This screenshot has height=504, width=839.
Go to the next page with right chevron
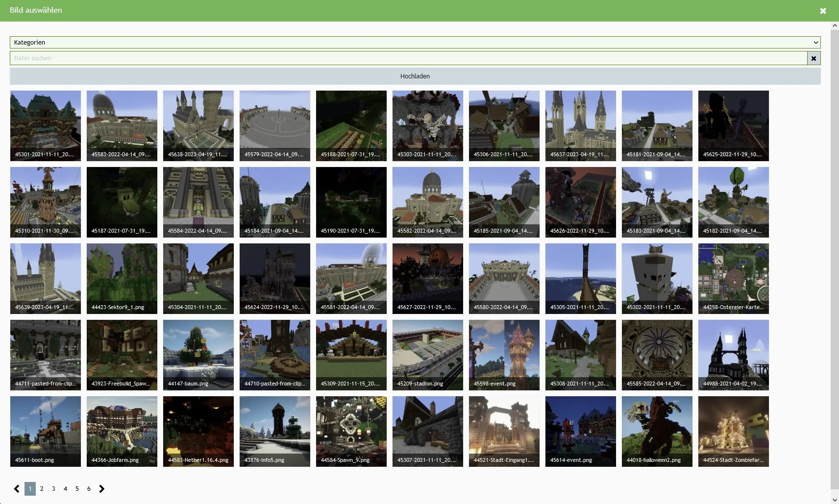[x=101, y=489]
